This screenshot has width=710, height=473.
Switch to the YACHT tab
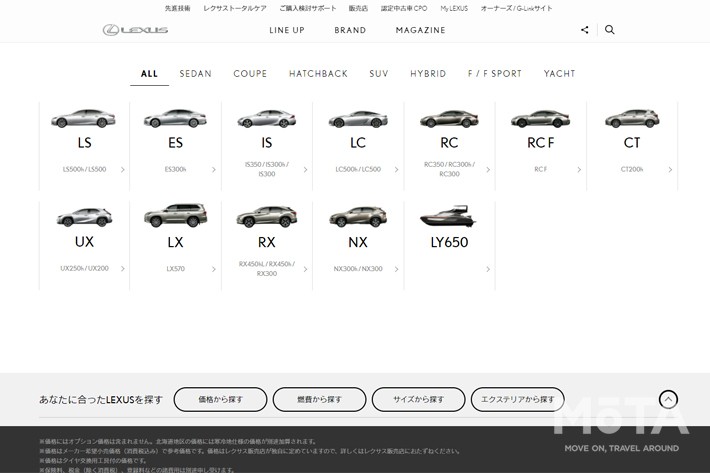(560, 74)
